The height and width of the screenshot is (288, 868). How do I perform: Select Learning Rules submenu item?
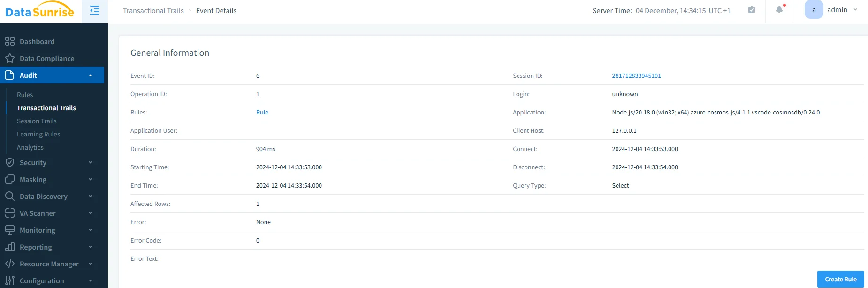[x=38, y=134]
